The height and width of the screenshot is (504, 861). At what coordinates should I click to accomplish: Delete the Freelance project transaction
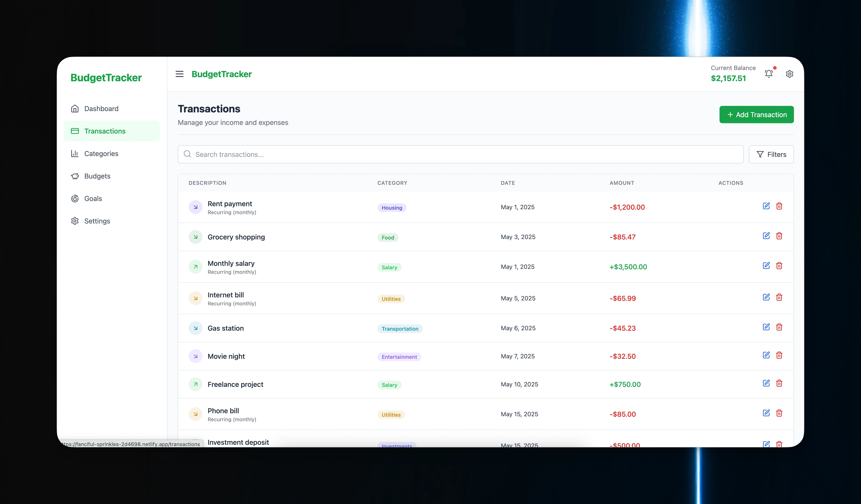[779, 383]
